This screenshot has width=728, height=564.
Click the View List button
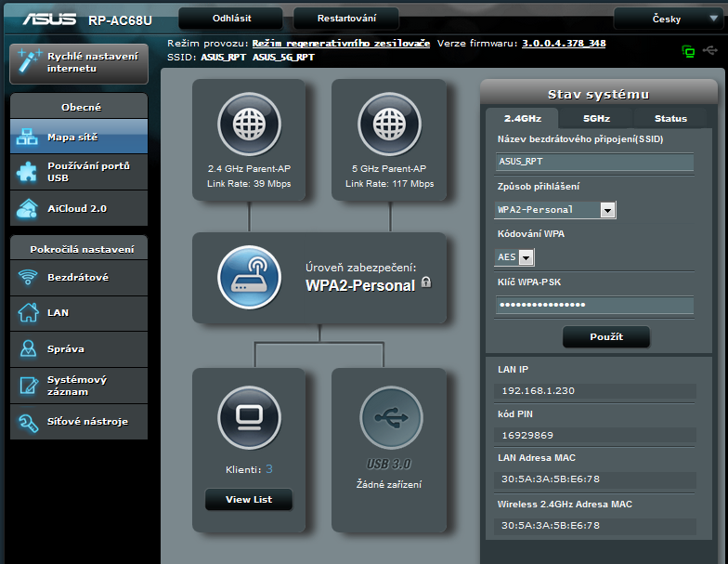click(249, 500)
